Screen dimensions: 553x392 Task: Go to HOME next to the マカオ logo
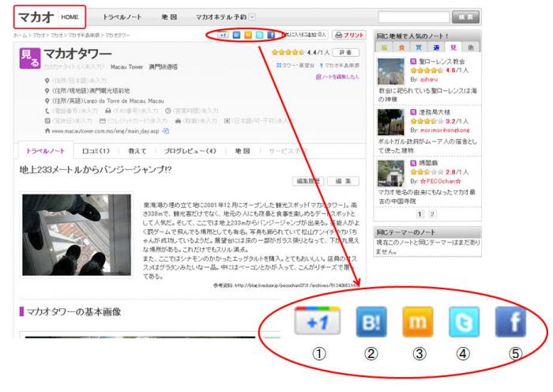coord(70,17)
